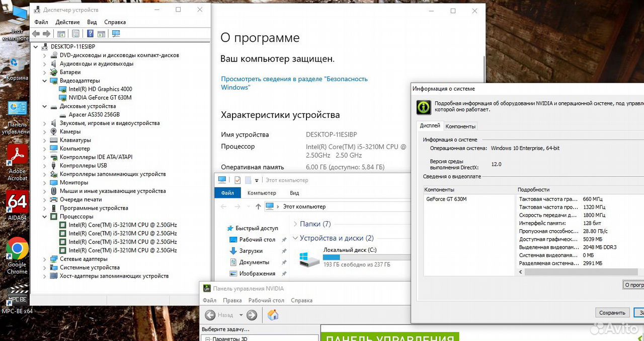Select GeForce GT 630M in Компоненты list

[x=446, y=199]
